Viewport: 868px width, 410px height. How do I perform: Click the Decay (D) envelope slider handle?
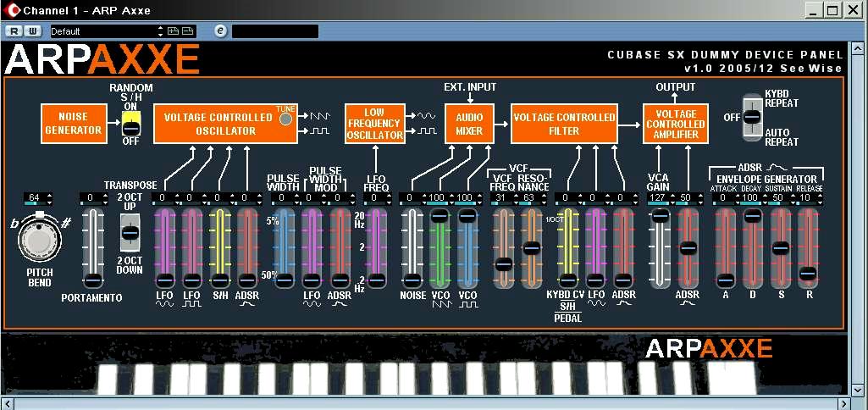tap(752, 216)
